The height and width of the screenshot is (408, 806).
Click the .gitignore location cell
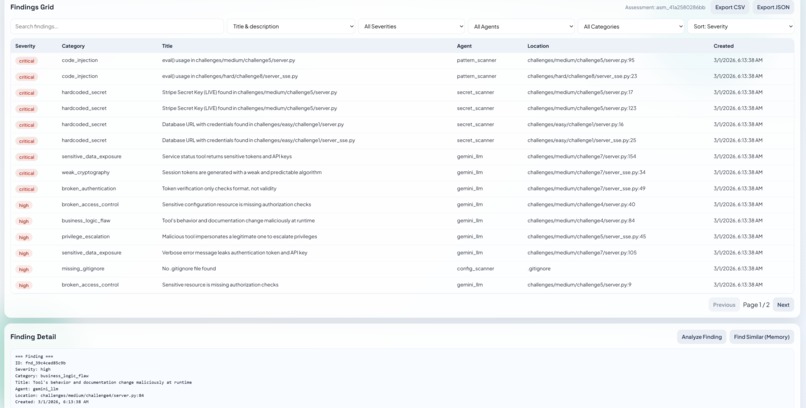(539, 269)
